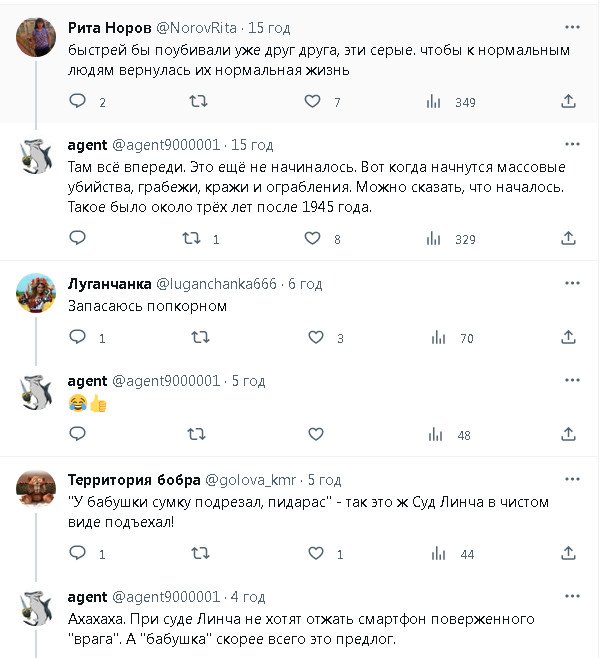Open more options on Луганчанка's tweet
601x658 pixels.
[569, 284]
